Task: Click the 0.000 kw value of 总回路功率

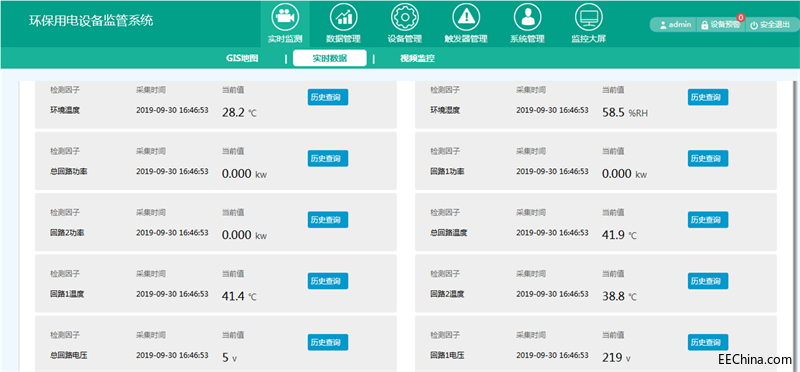Action: tap(244, 174)
